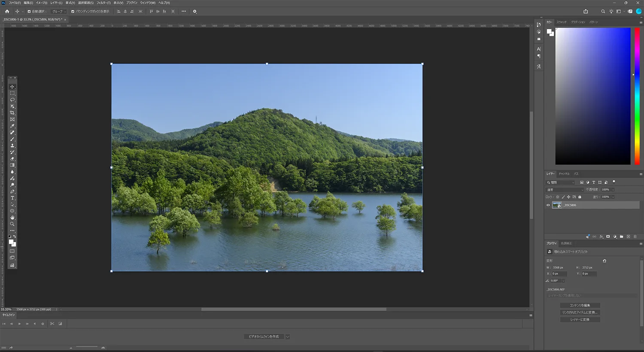The image size is (644, 352).
Task: Select the Eraser tool
Action: (12, 159)
